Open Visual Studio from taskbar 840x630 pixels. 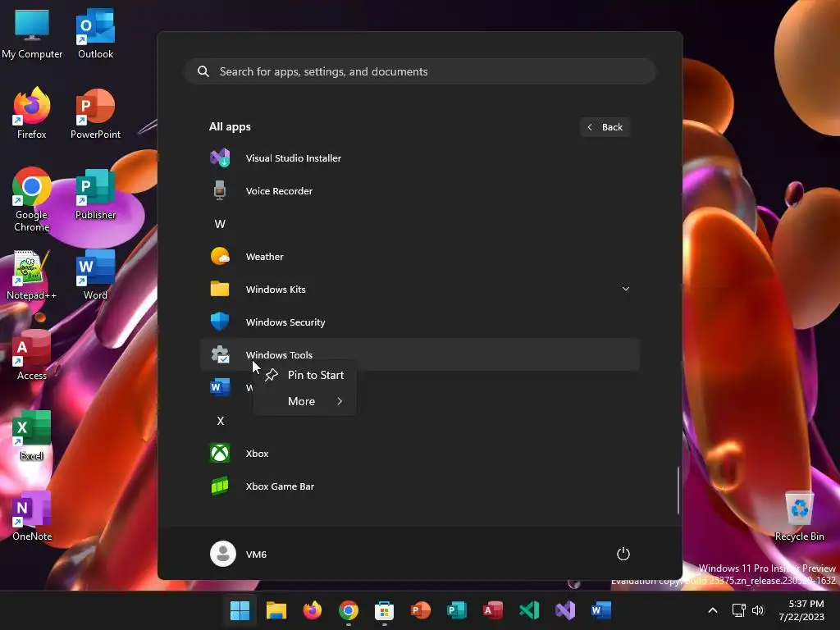(564, 610)
